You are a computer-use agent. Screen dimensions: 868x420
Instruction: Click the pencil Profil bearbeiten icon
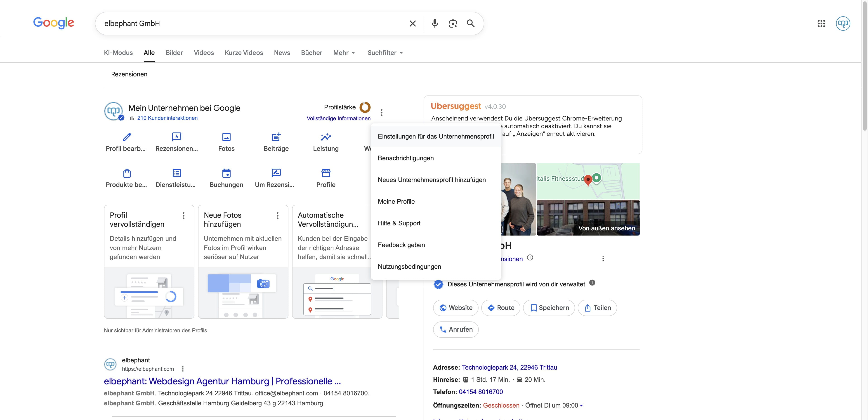tap(127, 137)
